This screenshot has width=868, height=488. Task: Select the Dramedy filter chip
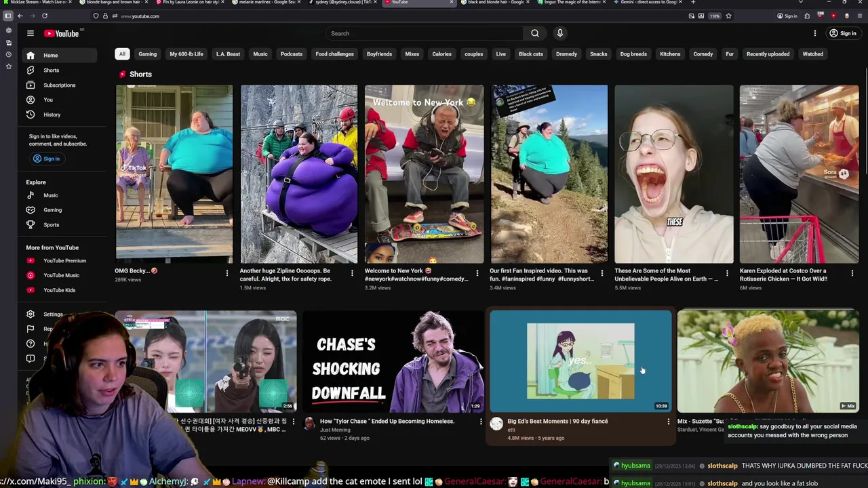tap(566, 54)
